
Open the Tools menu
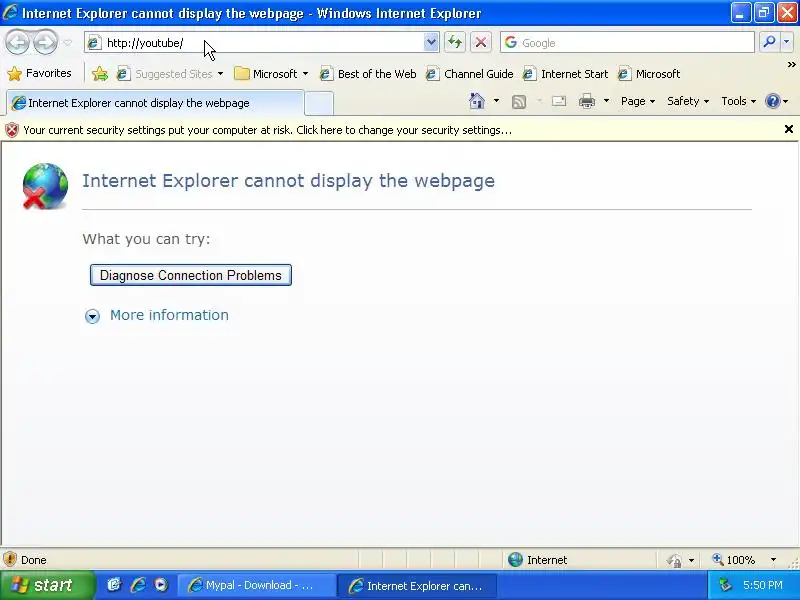coord(738,101)
